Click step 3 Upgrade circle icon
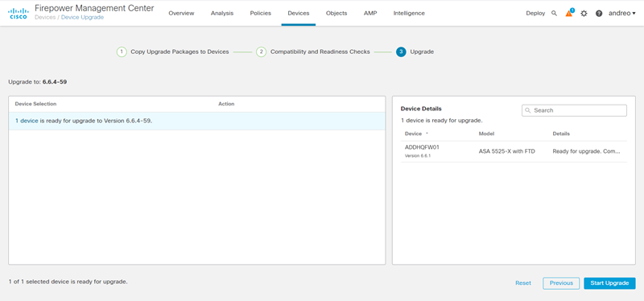 tap(401, 52)
